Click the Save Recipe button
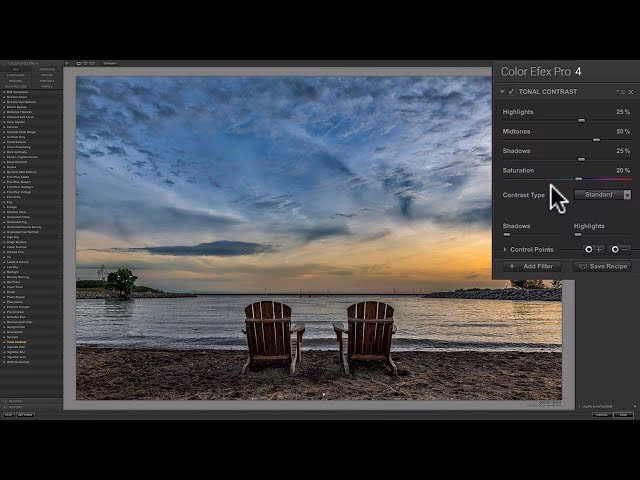Viewport: 640px width, 480px height. 602,267
